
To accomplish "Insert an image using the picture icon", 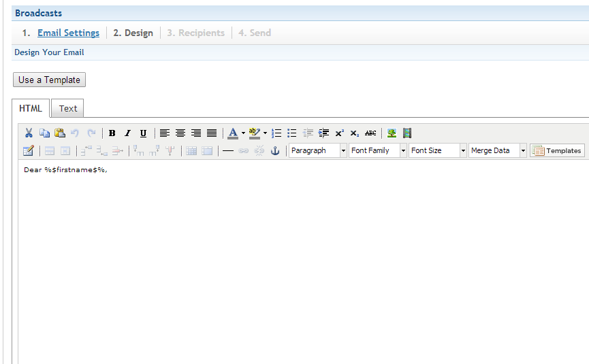I will (x=392, y=133).
